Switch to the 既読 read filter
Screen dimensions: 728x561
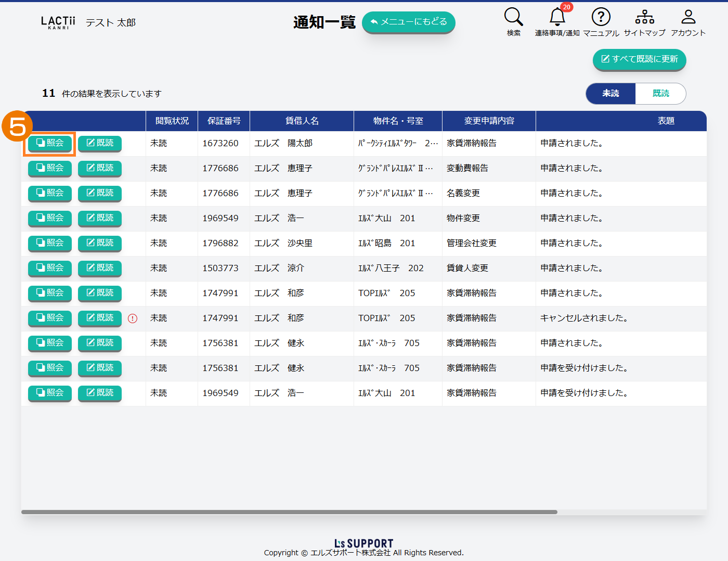[x=660, y=94]
